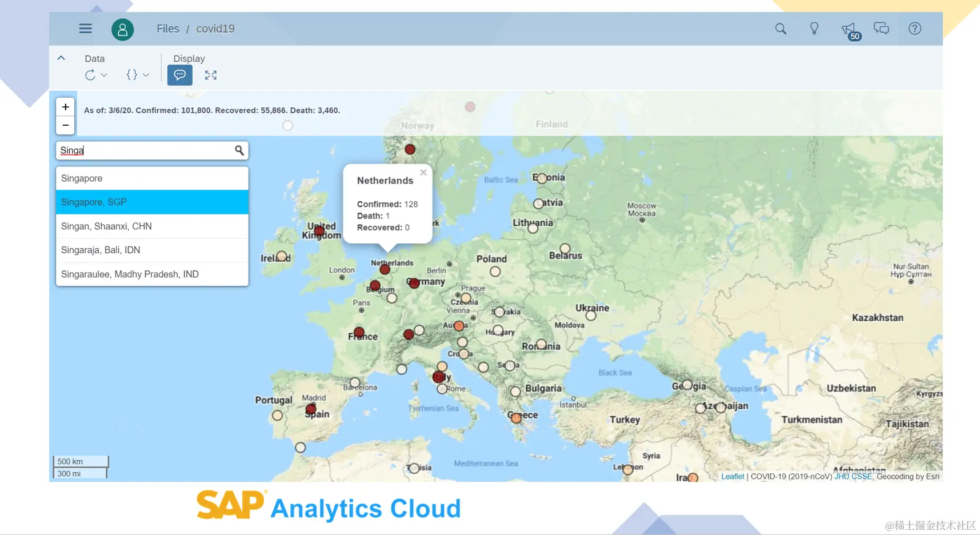Open the search in the top bar

pyautogui.click(x=781, y=29)
